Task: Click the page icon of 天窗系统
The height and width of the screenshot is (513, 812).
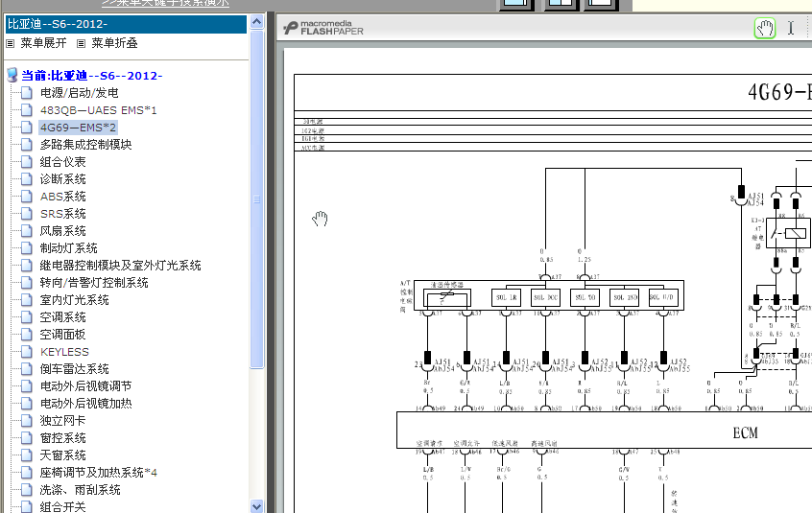Action: (27, 455)
